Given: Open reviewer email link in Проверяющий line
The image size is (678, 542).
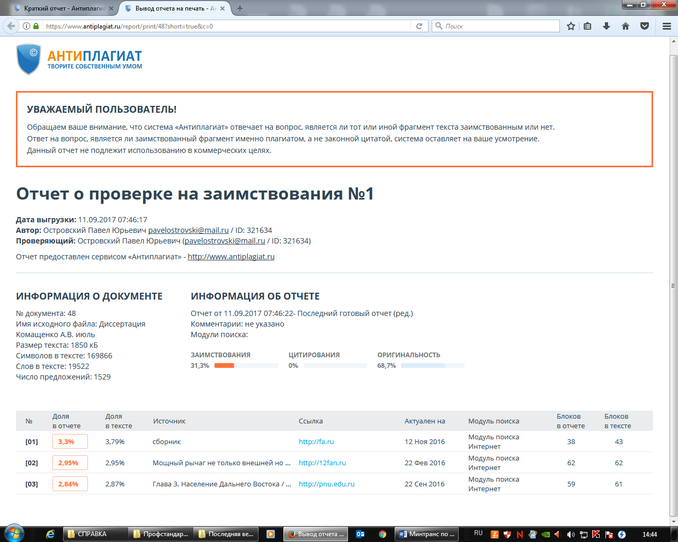Looking at the screenshot, I should pyautogui.click(x=225, y=241).
